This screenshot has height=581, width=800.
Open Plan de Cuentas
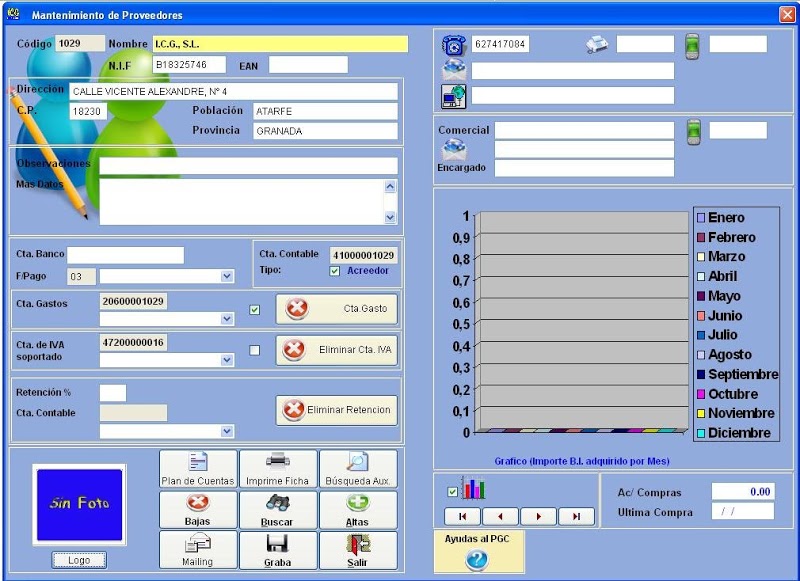click(198, 469)
